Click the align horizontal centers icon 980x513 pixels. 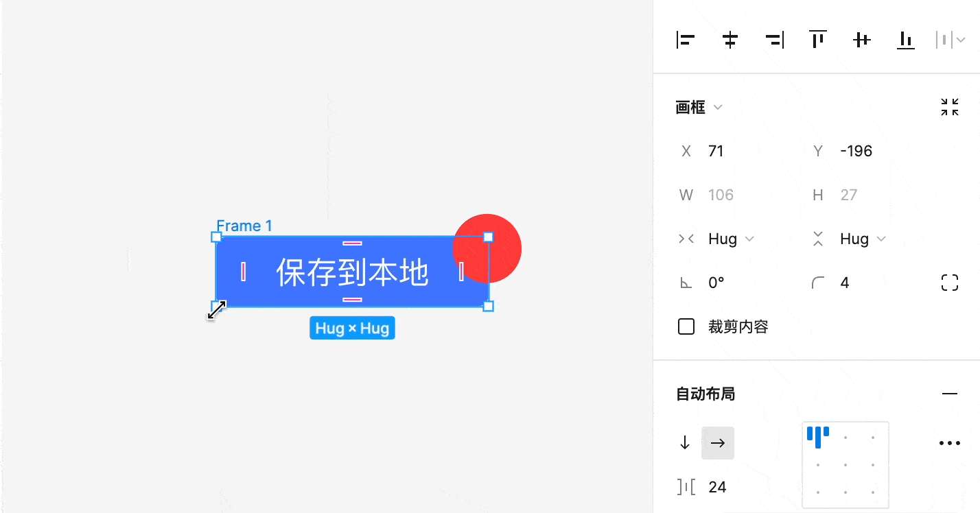pos(730,40)
